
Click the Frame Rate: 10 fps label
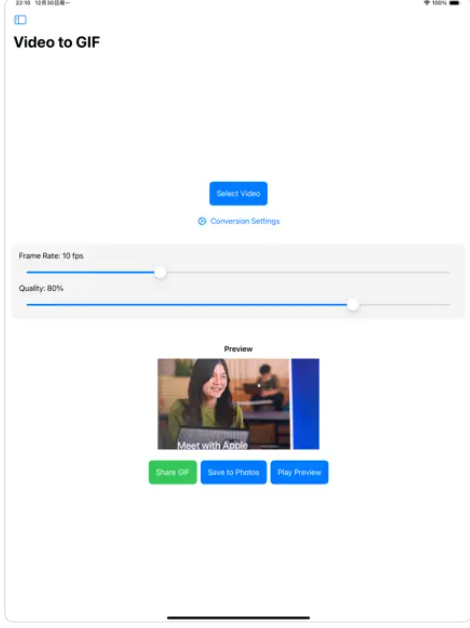pyautogui.click(x=51, y=256)
